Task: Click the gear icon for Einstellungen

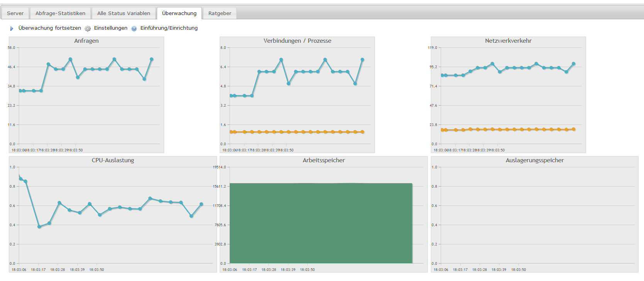Action: tap(88, 29)
